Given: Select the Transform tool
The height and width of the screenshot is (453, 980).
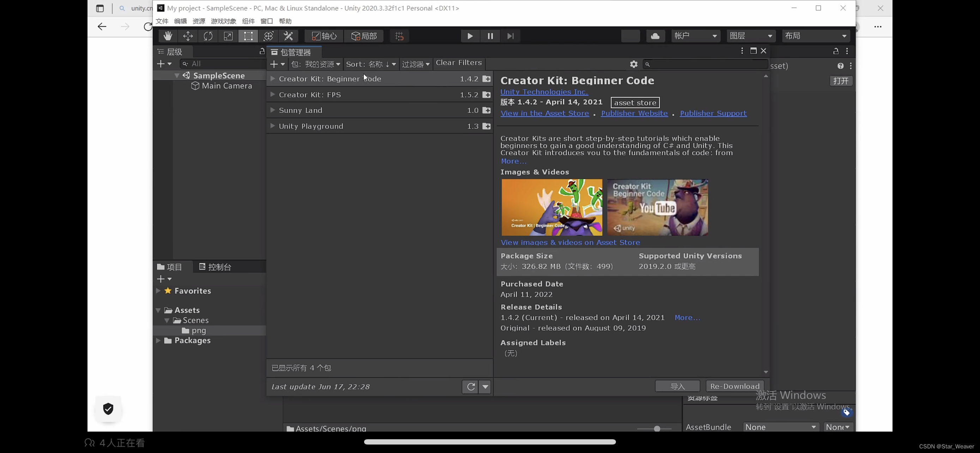Looking at the screenshot, I should pyautogui.click(x=268, y=36).
